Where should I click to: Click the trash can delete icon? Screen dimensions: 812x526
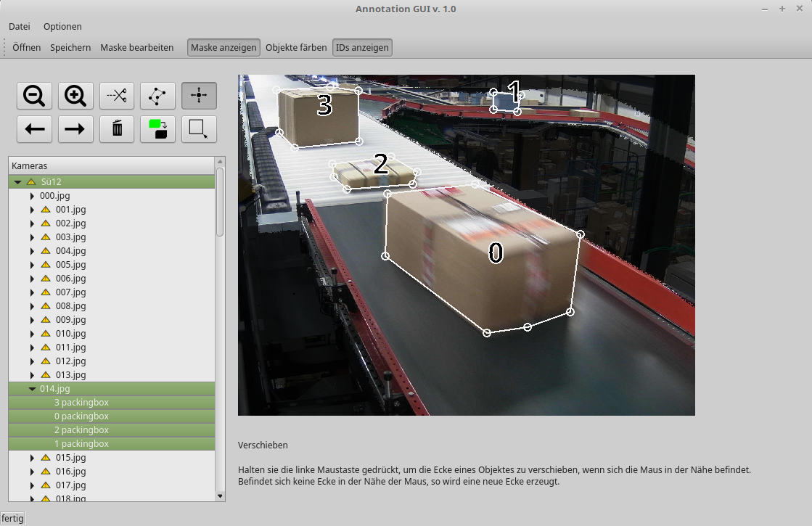[x=117, y=129]
